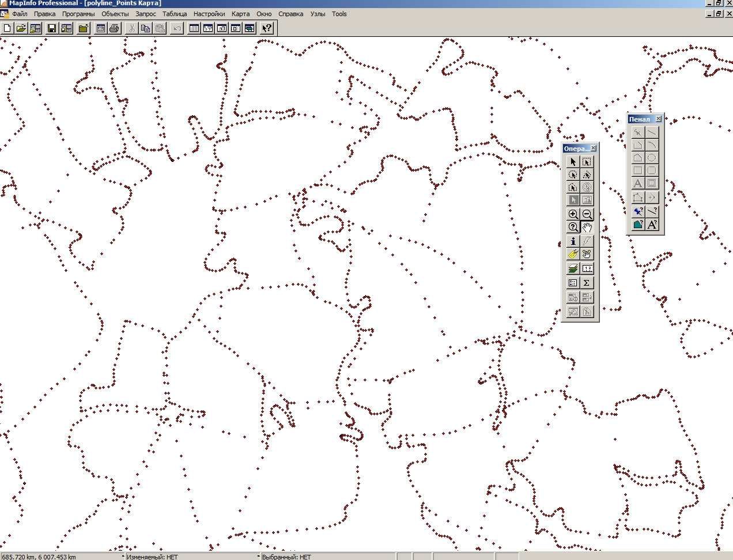733x560 pixels.
Task: Open Line Style button in Пенал
Action: (x=651, y=211)
